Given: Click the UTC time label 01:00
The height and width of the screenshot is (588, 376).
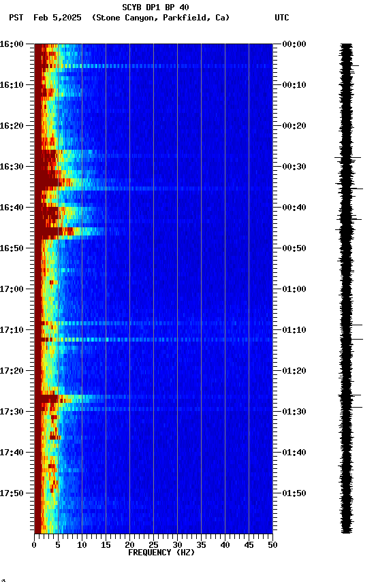Looking at the screenshot, I should pyautogui.click(x=294, y=289).
